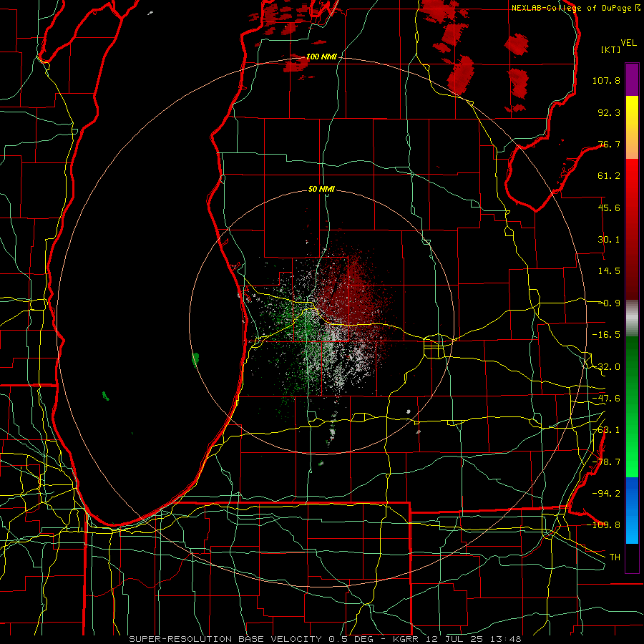Viewport: 644px width, 644px height.
Task: Click the 30.1 velocity scale value
Action: 609,240
